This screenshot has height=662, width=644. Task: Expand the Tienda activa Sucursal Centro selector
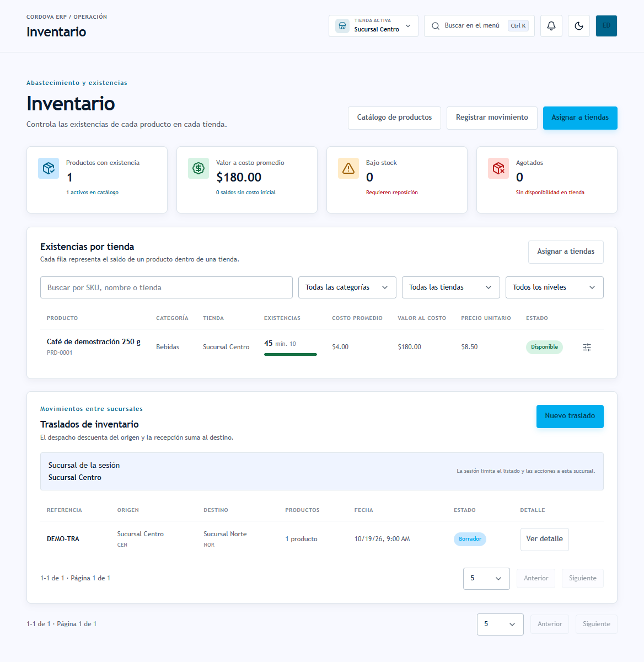pyautogui.click(x=373, y=26)
